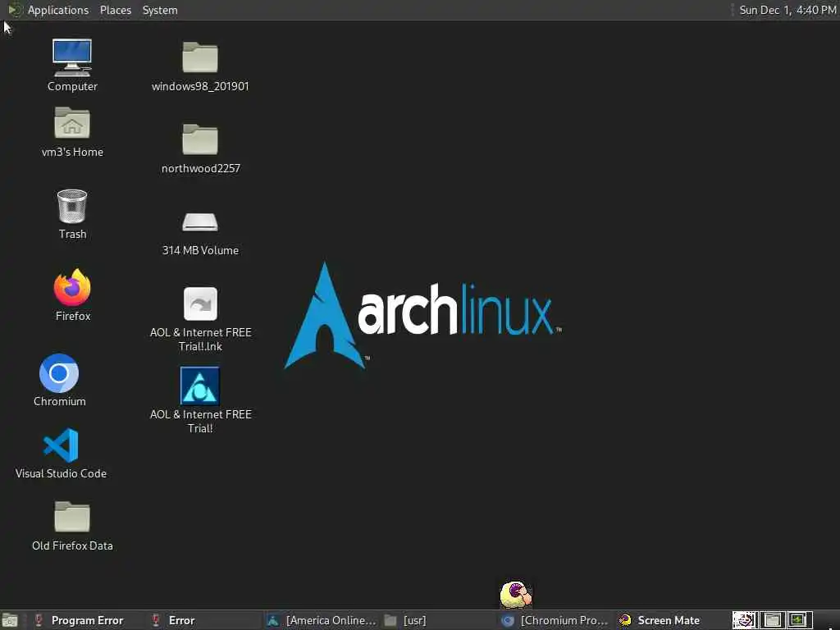Click the window-shaped icon in the bottom-right tray

point(773,620)
